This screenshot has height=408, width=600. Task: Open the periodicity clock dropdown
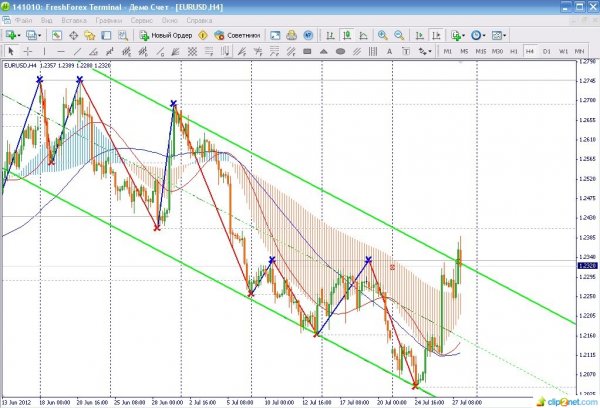tap(481, 35)
